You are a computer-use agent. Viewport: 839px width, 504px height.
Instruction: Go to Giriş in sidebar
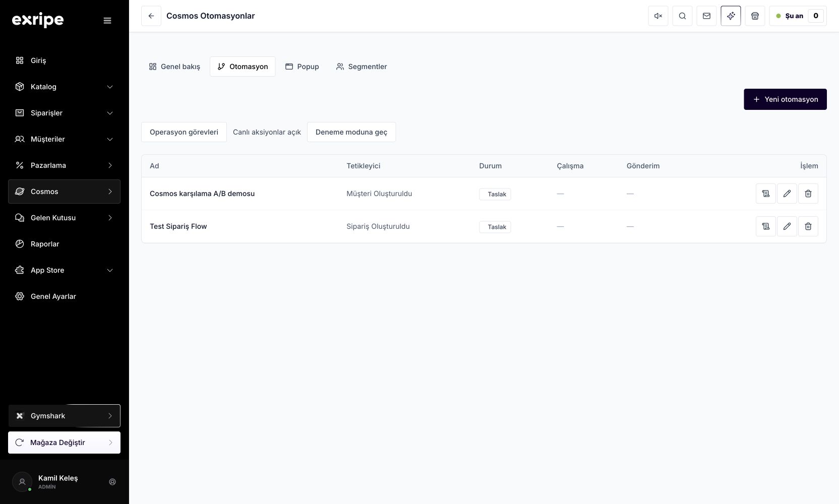pyautogui.click(x=64, y=60)
